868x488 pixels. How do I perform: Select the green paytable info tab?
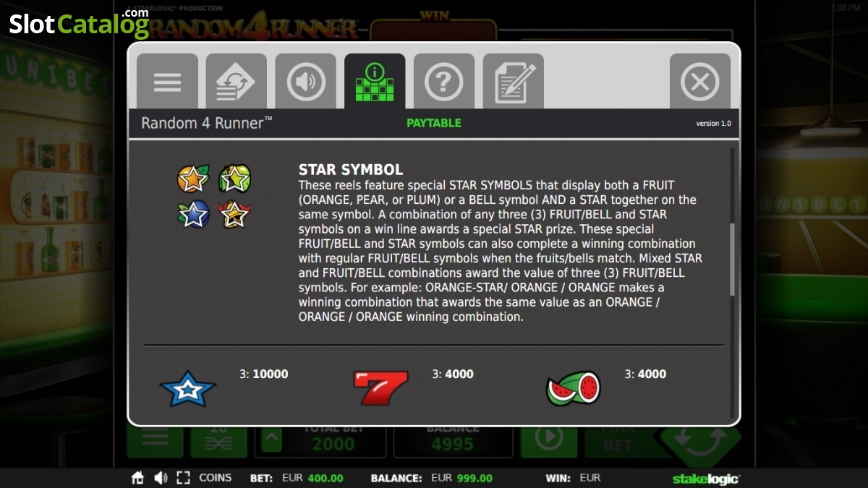point(375,82)
